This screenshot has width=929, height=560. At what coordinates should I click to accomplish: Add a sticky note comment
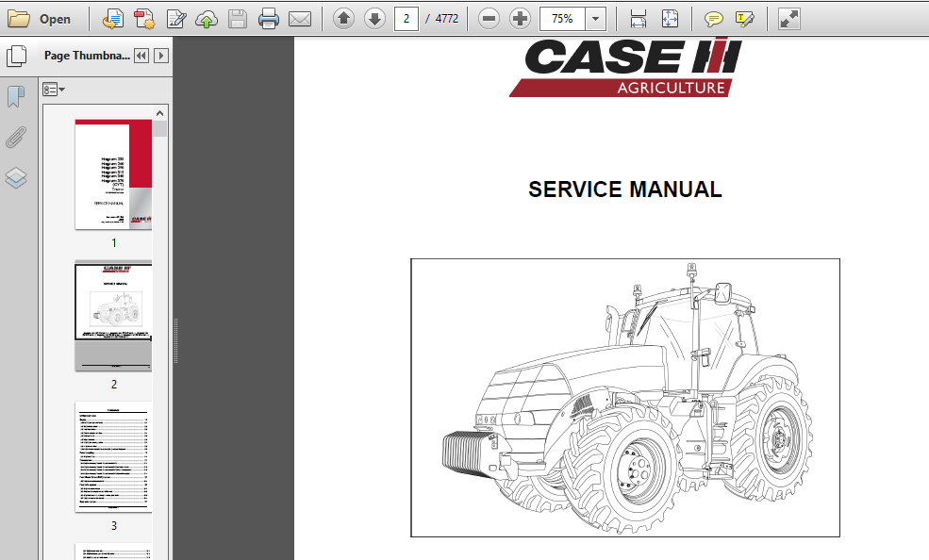click(x=713, y=19)
